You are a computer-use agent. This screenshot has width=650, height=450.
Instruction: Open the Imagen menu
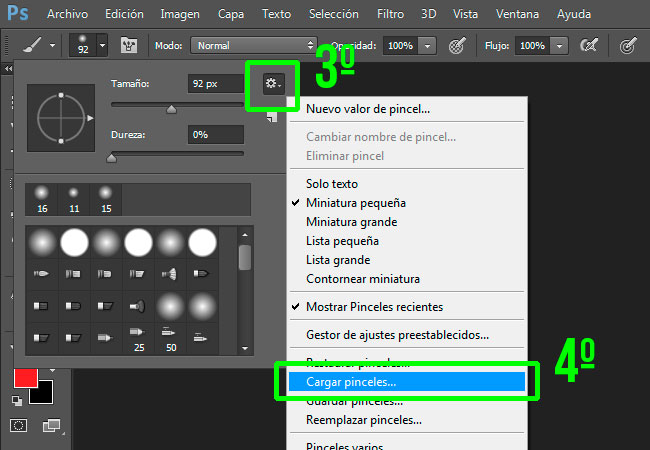pyautogui.click(x=180, y=14)
